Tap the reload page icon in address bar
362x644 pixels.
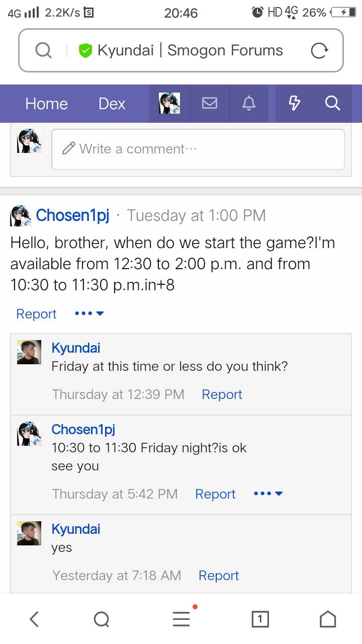319,50
